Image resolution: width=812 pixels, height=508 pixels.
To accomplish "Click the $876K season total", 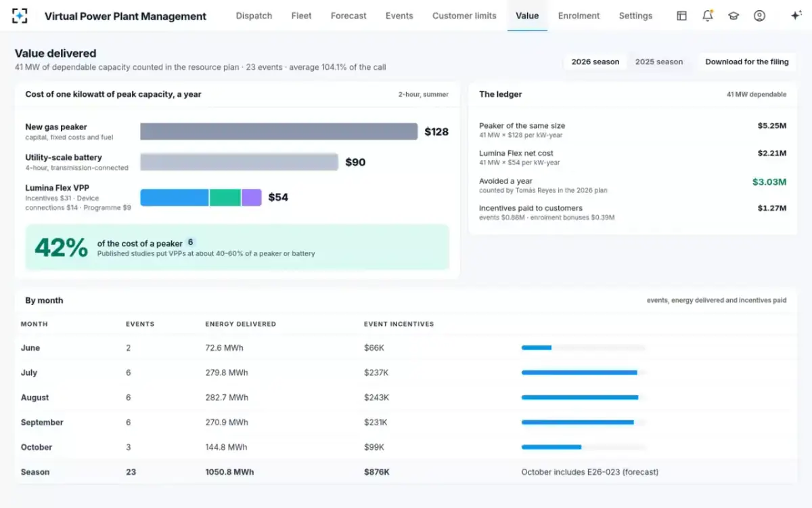I will pos(377,472).
